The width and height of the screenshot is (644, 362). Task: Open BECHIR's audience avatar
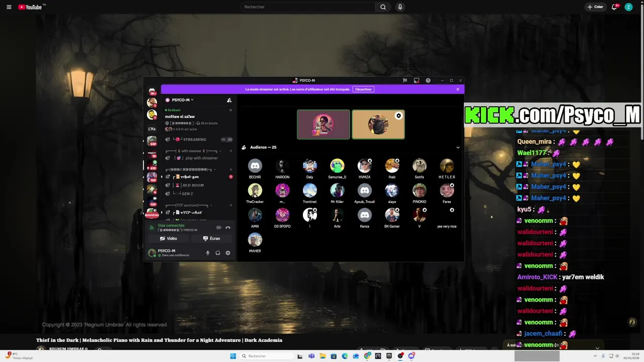click(255, 166)
